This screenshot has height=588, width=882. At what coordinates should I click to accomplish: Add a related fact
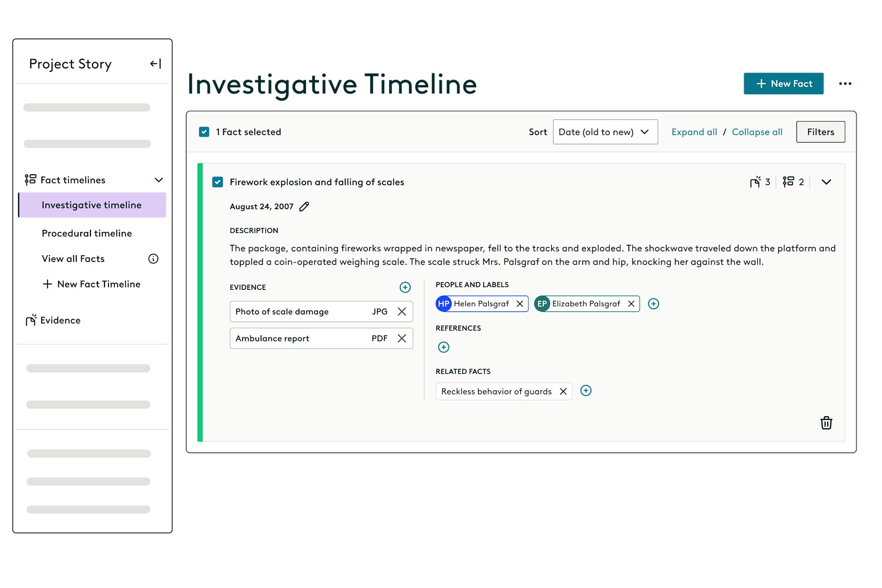[x=586, y=391]
